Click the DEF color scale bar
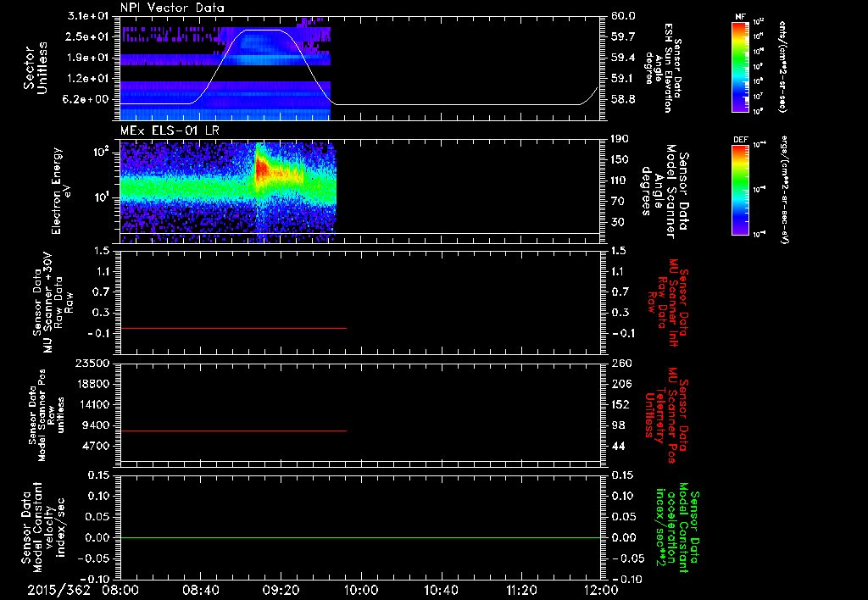Screen dimensions: 868x600 click(740, 190)
